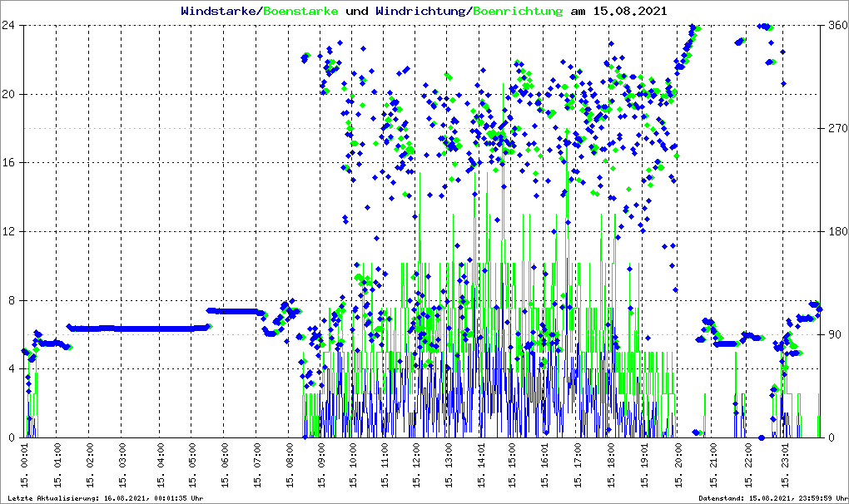
Task: Click the left axis value 8
Action: (12, 300)
